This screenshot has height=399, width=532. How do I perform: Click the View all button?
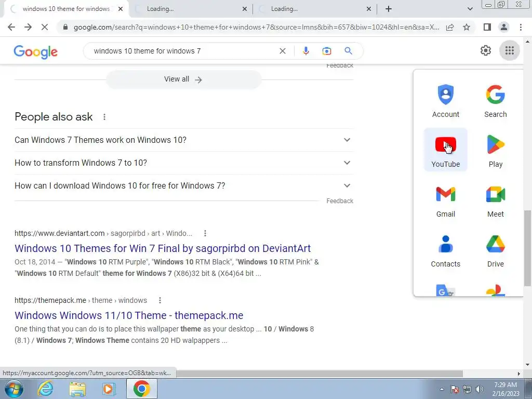tap(183, 79)
